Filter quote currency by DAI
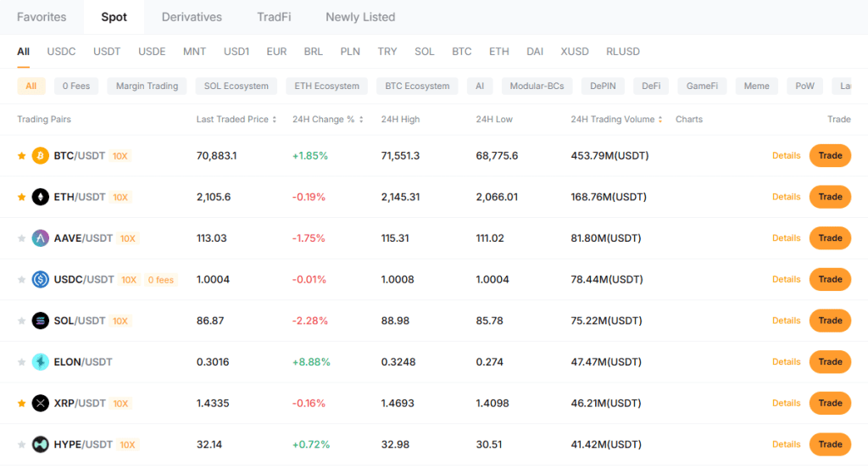This screenshot has width=868, height=469. tap(535, 52)
